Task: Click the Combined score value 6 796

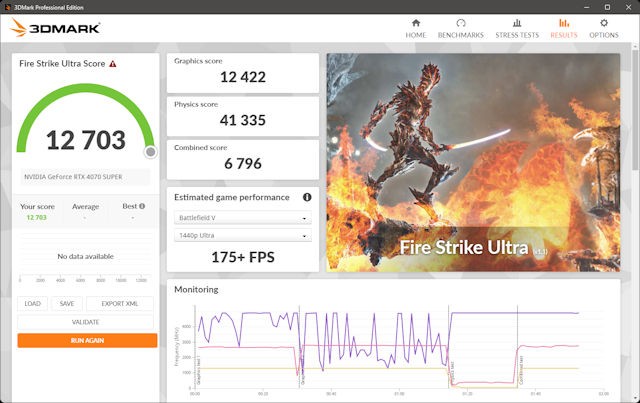Action: 243,164
